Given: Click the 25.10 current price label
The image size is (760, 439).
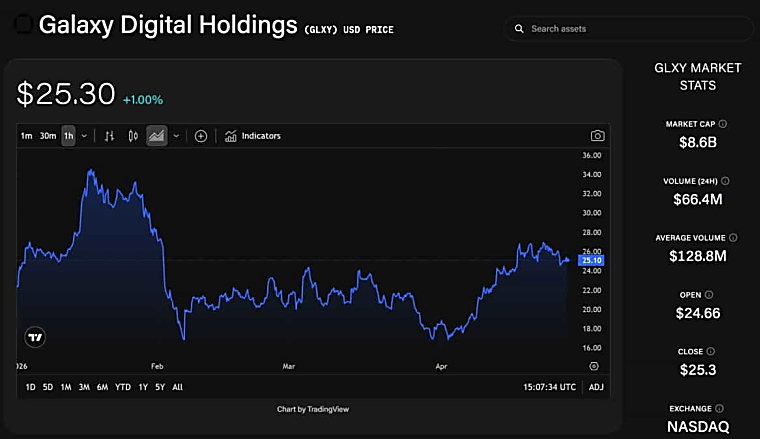Looking at the screenshot, I should (x=591, y=261).
